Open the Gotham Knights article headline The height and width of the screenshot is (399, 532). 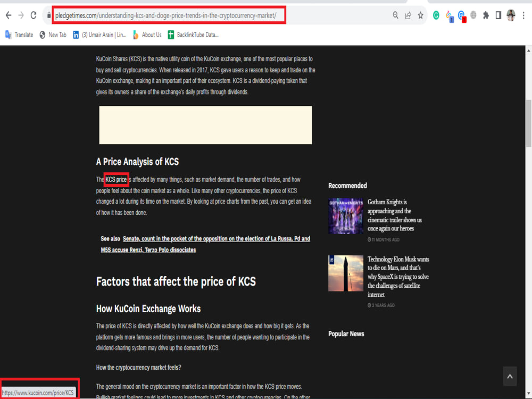pyautogui.click(x=395, y=215)
